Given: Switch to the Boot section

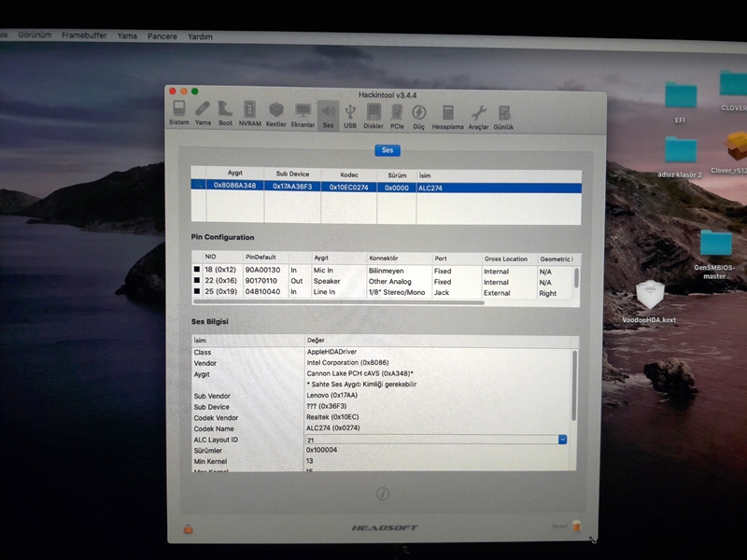Looking at the screenshot, I should pos(225,113).
